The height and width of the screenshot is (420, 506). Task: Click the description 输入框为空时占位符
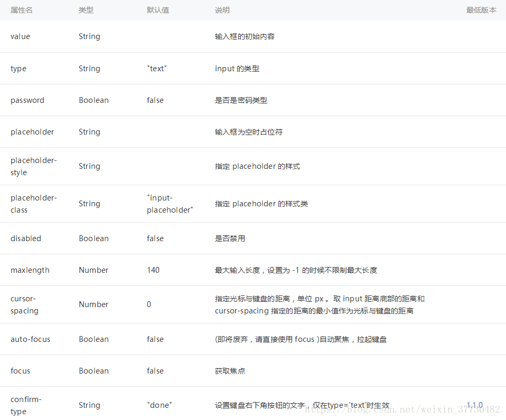point(249,132)
